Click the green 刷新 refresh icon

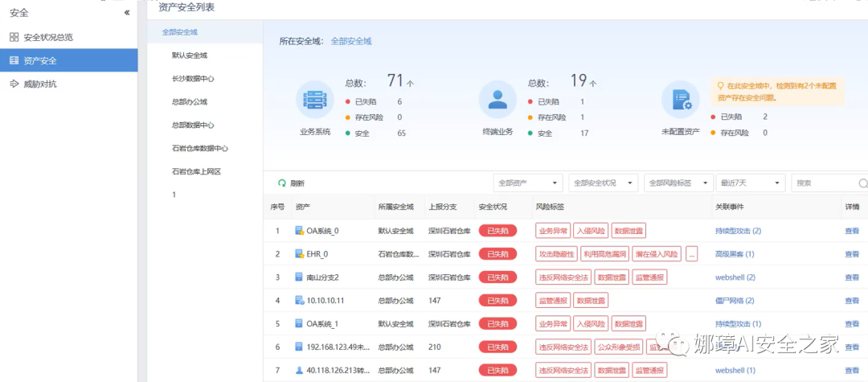tap(282, 183)
